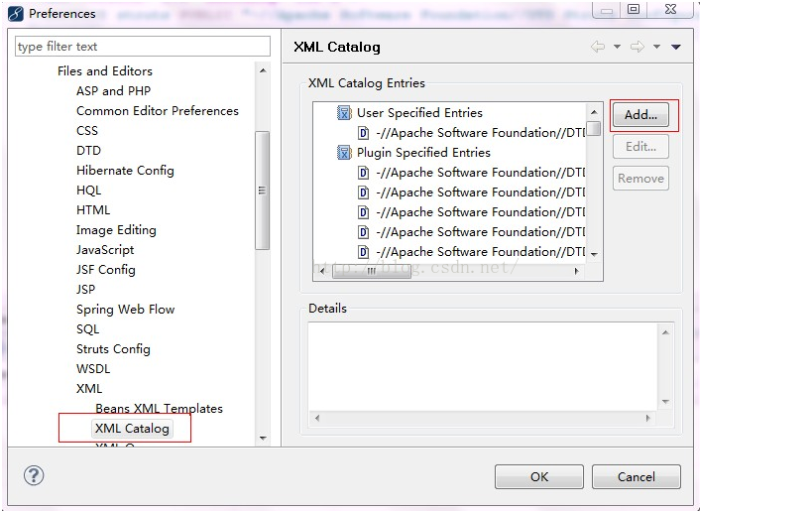Select XML node in the tree
812x513 pixels.
[x=89, y=389]
